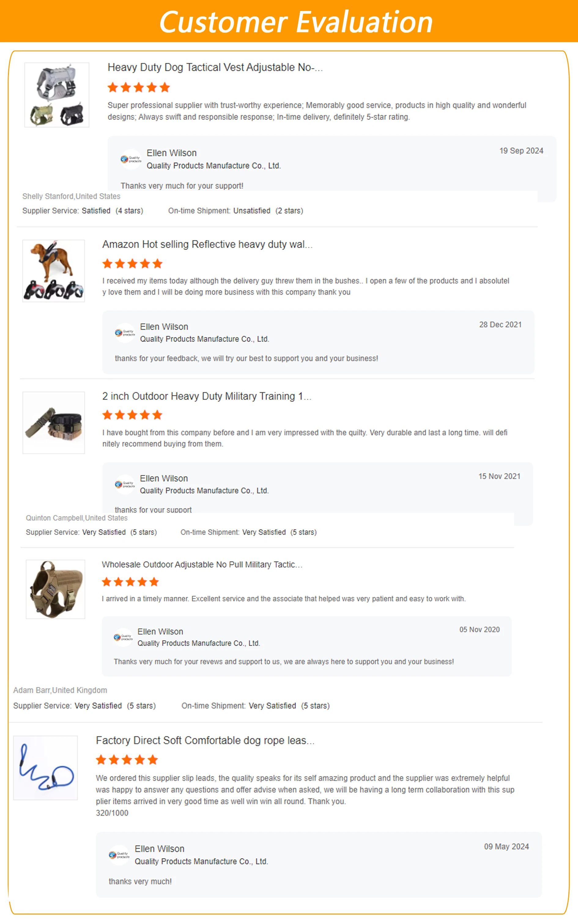Click star rating under Wholesale Outdoor harness

130,582
